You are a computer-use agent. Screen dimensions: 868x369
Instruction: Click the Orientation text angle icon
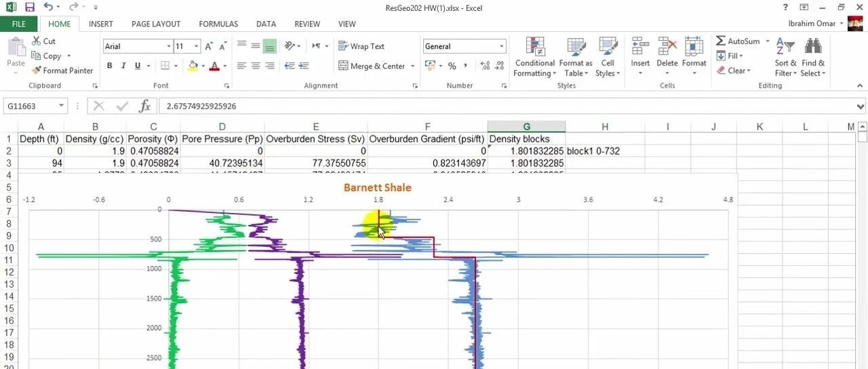(290, 46)
